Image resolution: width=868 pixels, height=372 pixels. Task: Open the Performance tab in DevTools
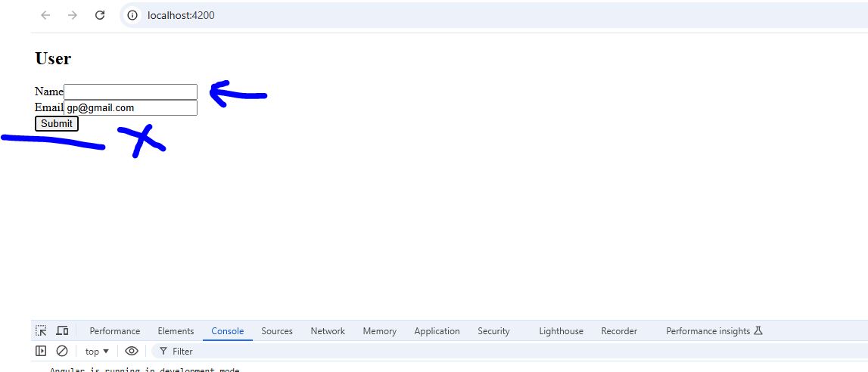tap(114, 331)
